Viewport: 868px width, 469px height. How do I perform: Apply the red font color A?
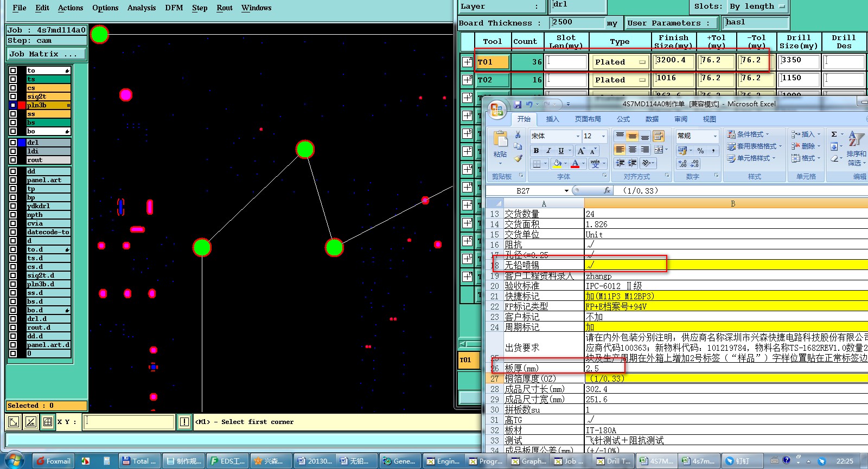coord(575,163)
